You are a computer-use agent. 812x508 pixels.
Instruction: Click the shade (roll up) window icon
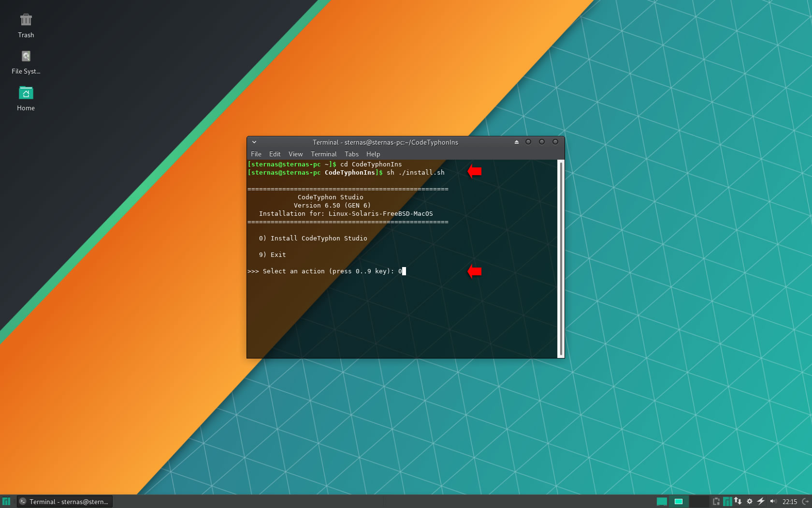(517, 142)
